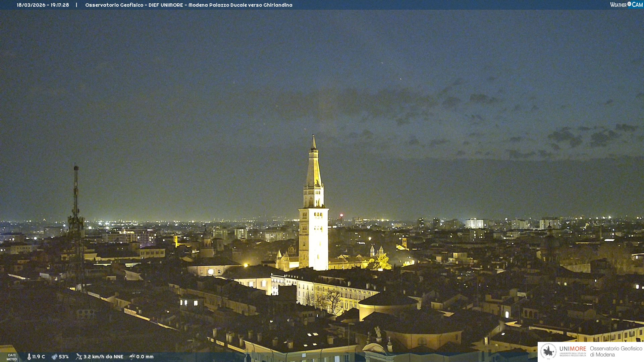Click the UNIMORE university seal emblem

click(548, 351)
